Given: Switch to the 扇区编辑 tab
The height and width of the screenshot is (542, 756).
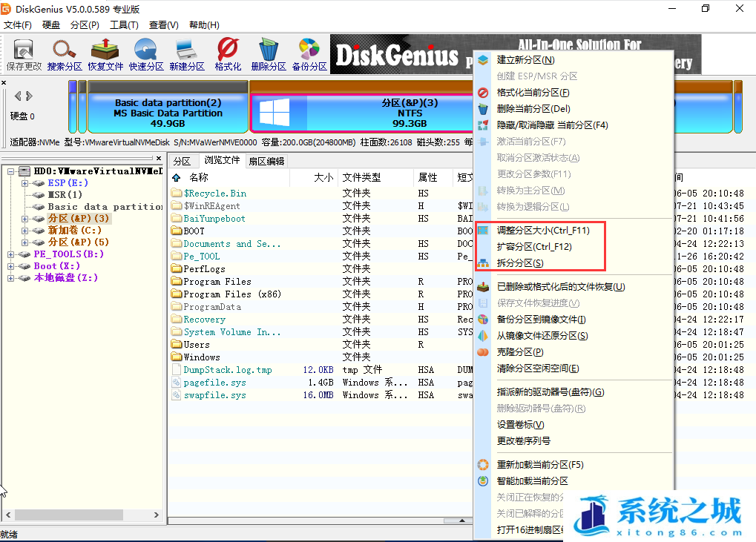Looking at the screenshot, I should (x=266, y=162).
